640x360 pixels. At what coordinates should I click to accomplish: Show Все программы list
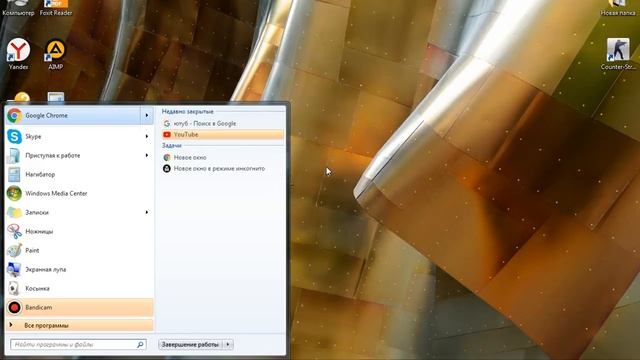point(80,325)
